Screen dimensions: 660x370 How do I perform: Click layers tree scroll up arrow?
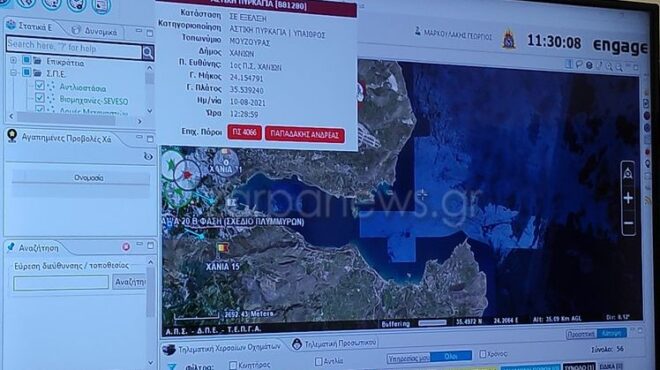point(149,68)
